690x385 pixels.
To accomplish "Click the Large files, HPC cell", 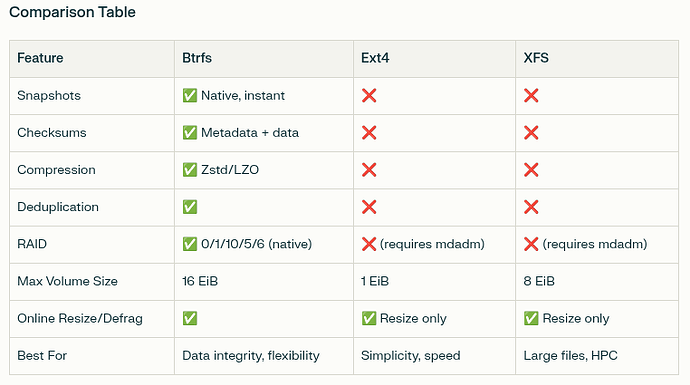I will coord(570,356).
